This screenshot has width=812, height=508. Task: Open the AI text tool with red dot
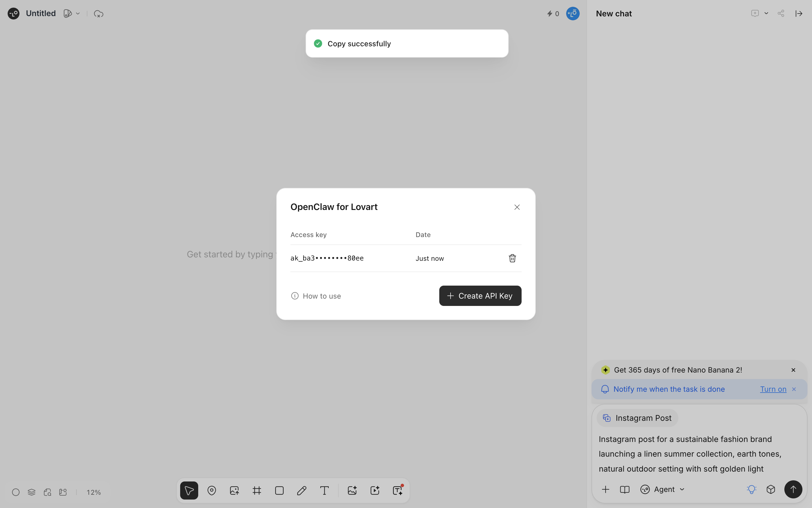tap(398, 491)
